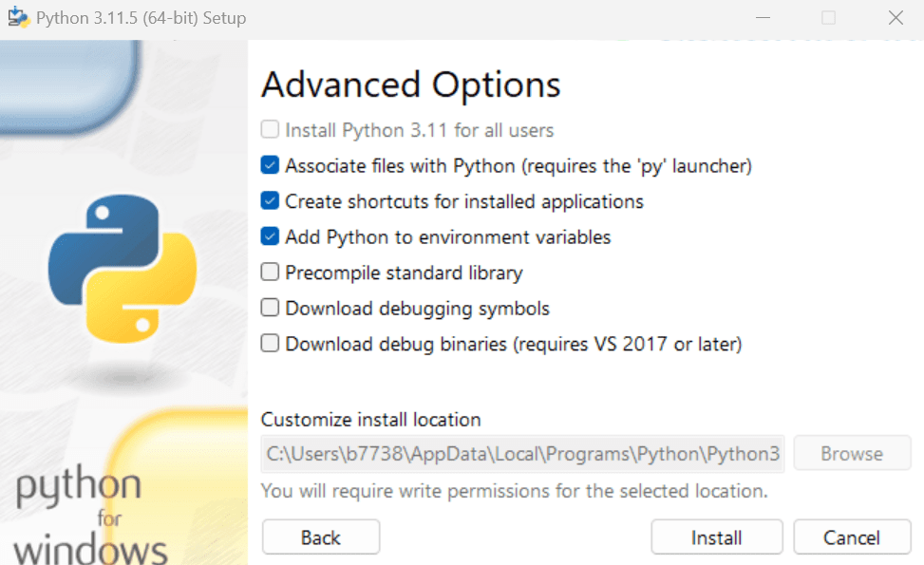Image resolution: width=924 pixels, height=565 pixels.
Task: Disable Create shortcuts for installed applications
Action: (271, 201)
